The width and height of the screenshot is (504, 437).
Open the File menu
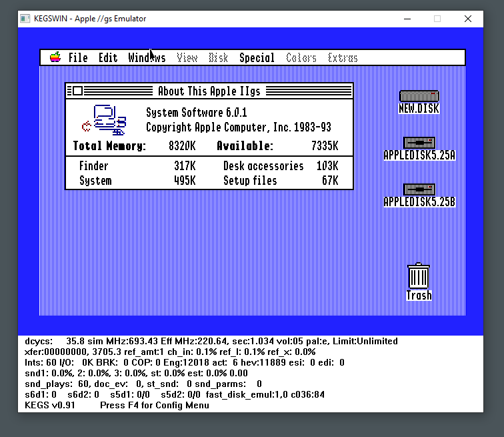pos(78,57)
